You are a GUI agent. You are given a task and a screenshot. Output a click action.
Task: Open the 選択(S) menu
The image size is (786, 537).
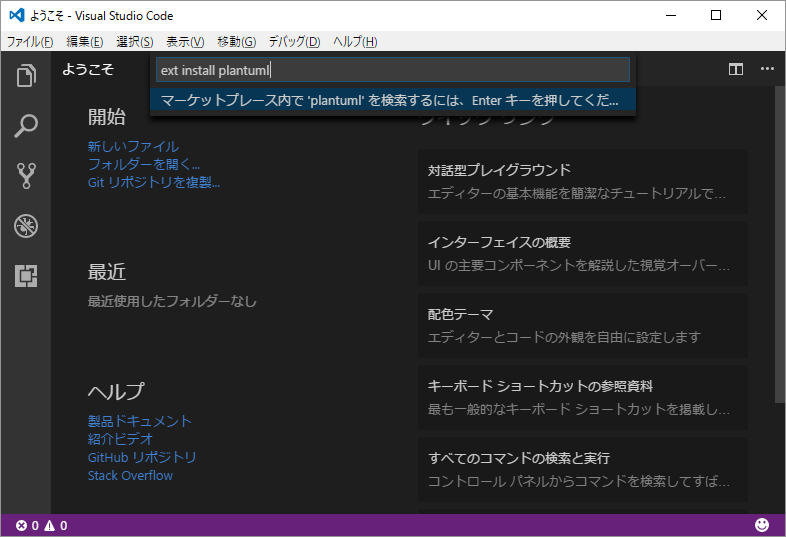point(135,42)
